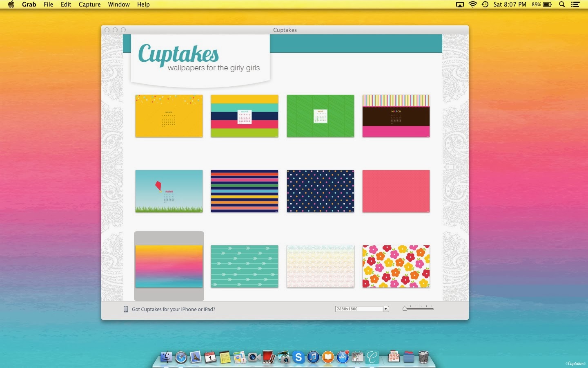This screenshot has width=588, height=368.
Task: Open the Calendar app in the Dock
Action: tap(210, 357)
